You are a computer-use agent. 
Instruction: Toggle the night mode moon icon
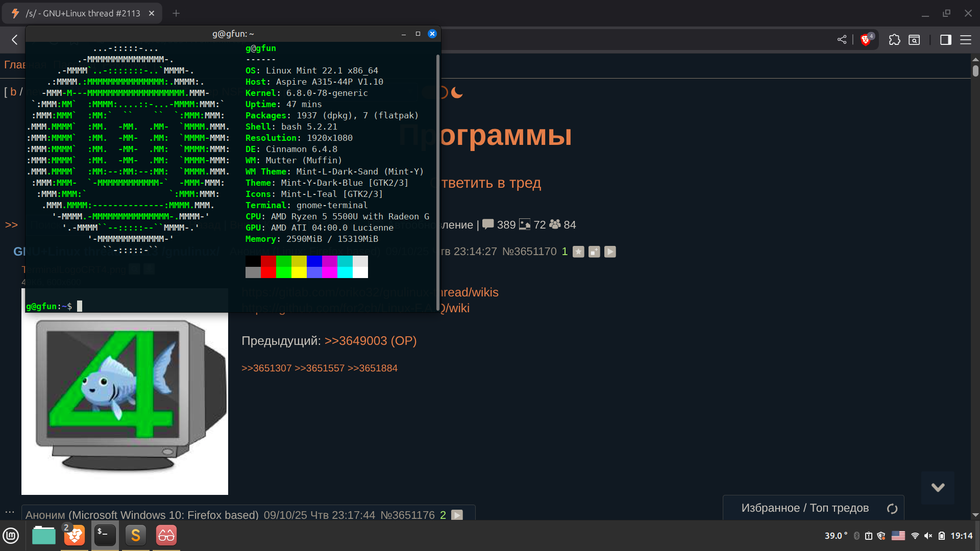click(x=457, y=92)
